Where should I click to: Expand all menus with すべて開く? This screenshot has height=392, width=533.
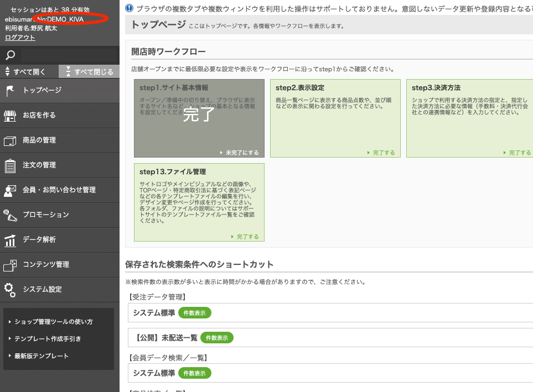(29, 71)
